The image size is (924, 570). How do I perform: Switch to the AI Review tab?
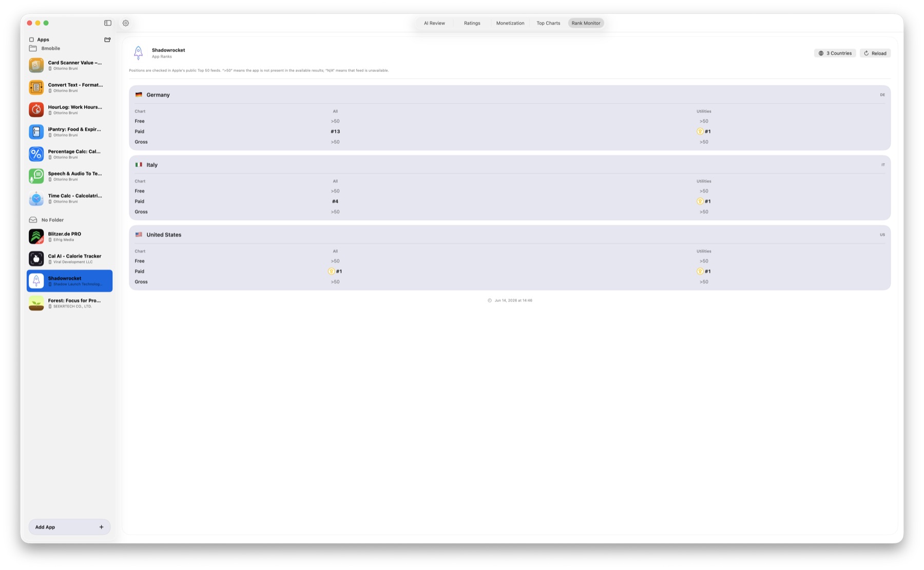point(434,23)
